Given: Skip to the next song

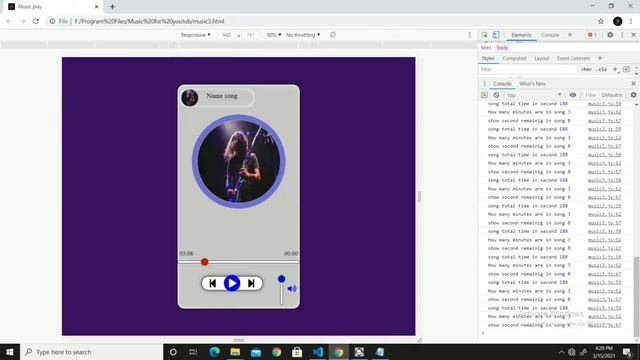Looking at the screenshot, I should click(251, 283).
